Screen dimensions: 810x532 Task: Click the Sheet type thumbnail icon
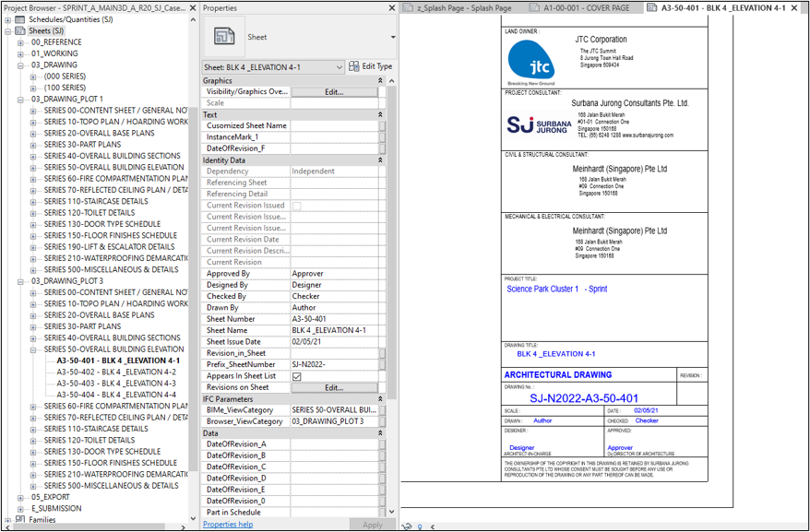pos(224,36)
